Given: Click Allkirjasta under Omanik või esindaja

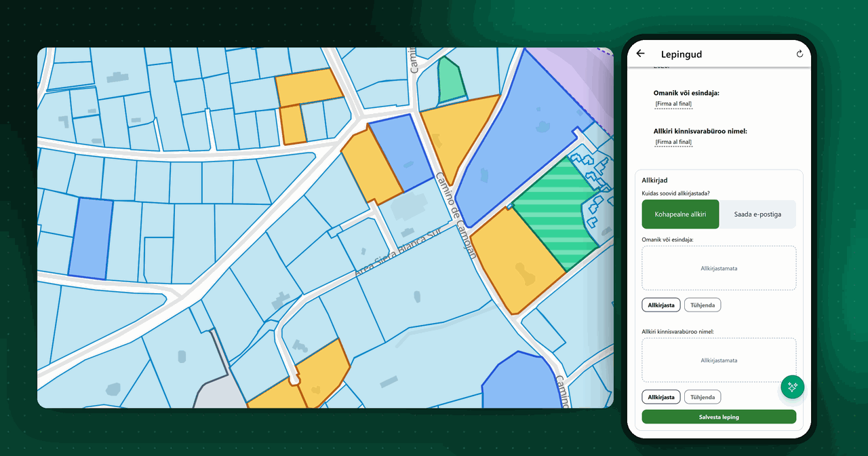Looking at the screenshot, I should (x=661, y=305).
